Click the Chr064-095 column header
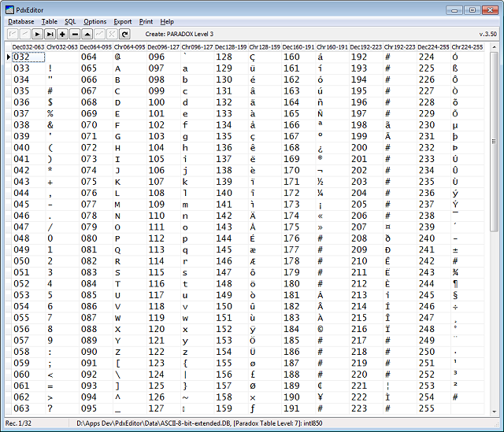The image size is (504, 432). [129, 47]
